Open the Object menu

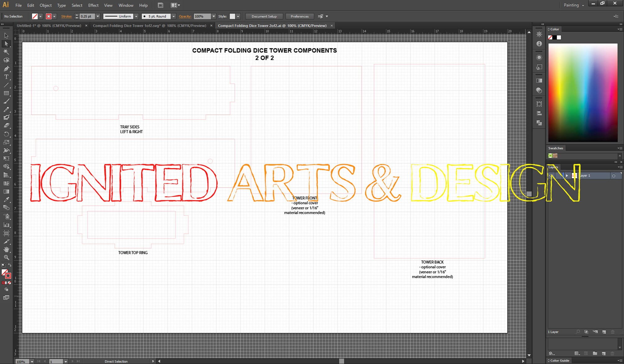(46, 5)
